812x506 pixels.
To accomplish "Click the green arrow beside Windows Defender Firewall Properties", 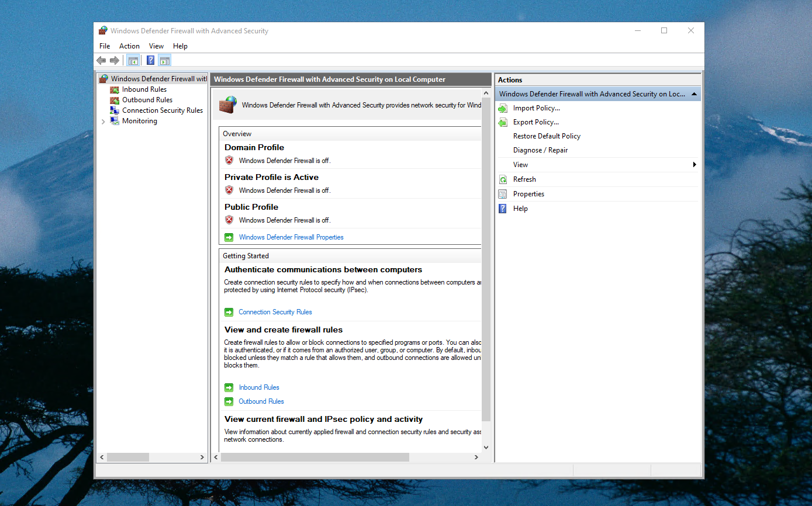I will pyautogui.click(x=229, y=237).
